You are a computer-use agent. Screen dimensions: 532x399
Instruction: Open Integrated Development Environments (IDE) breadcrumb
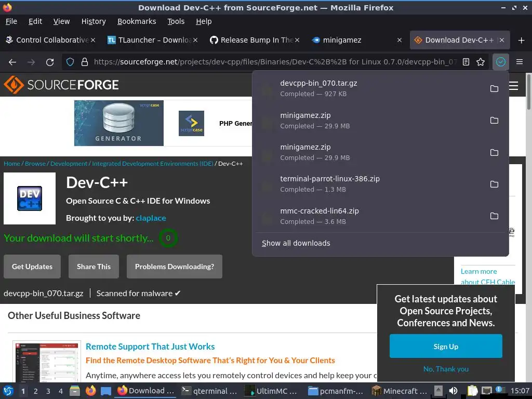(x=153, y=164)
